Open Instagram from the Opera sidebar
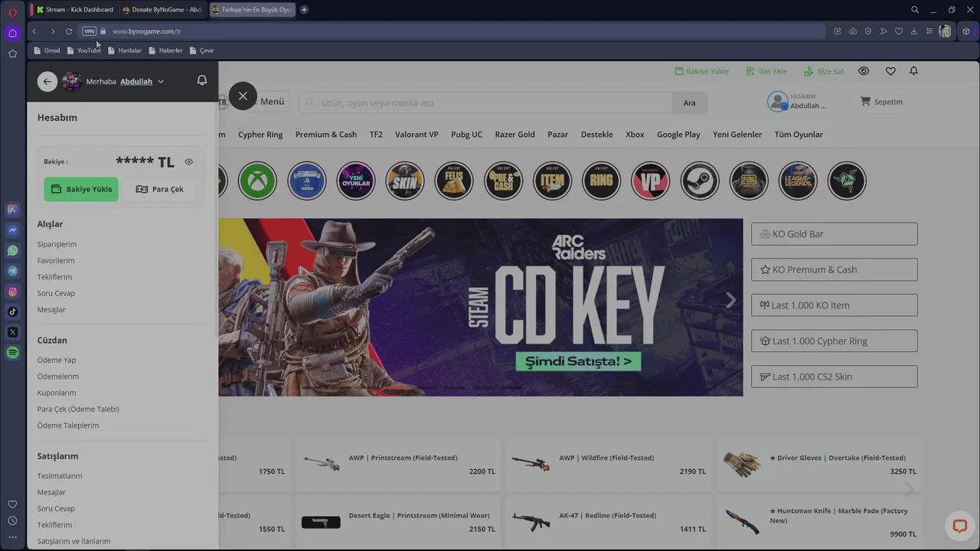980x551 pixels. click(x=12, y=292)
